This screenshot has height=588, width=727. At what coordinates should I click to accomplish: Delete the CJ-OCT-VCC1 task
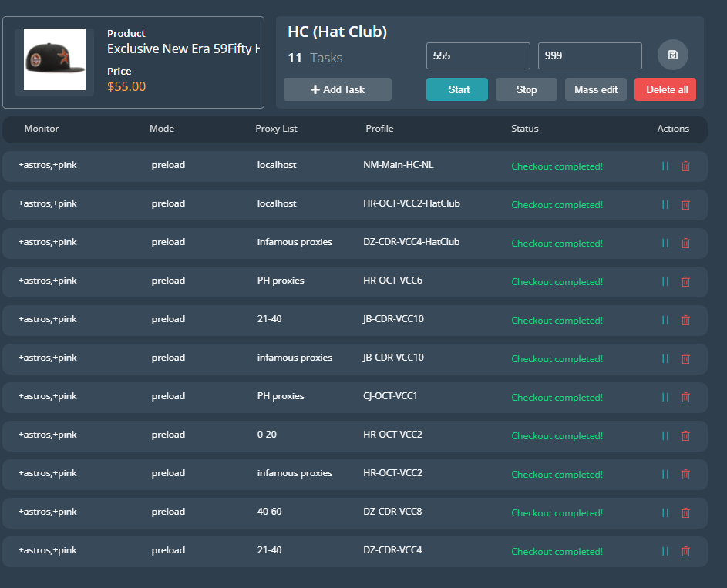685,397
